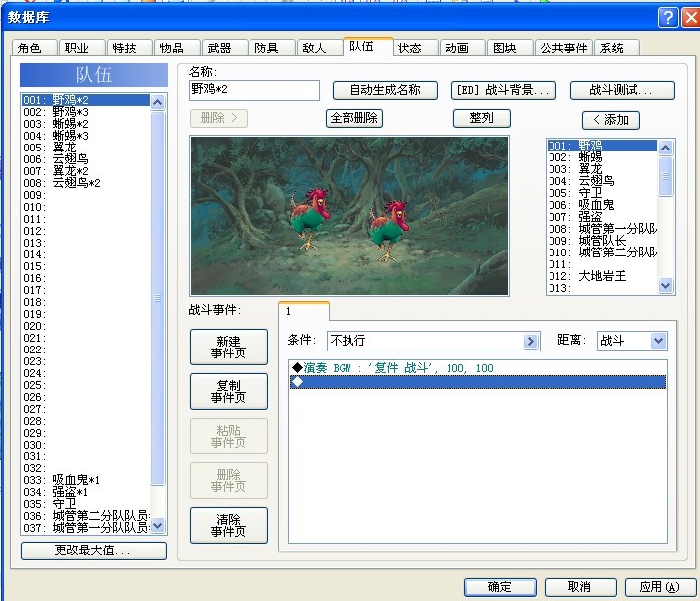Select enemy 002: 蜥蜴 in list
The width and height of the screenshot is (700, 601).
(602, 157)
